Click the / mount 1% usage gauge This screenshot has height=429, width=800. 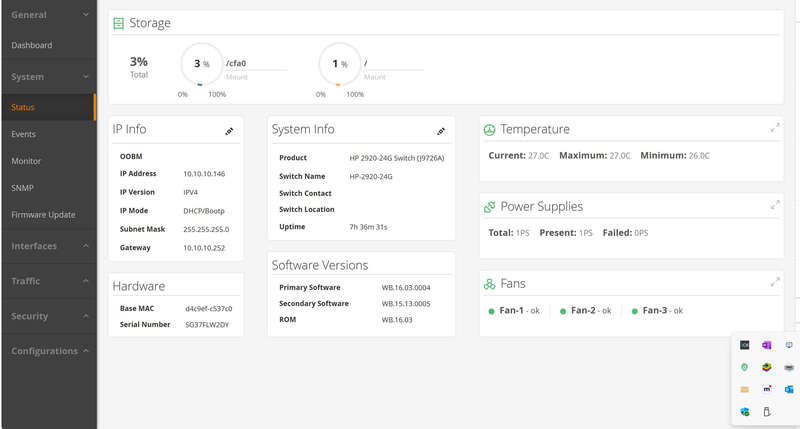339,64
